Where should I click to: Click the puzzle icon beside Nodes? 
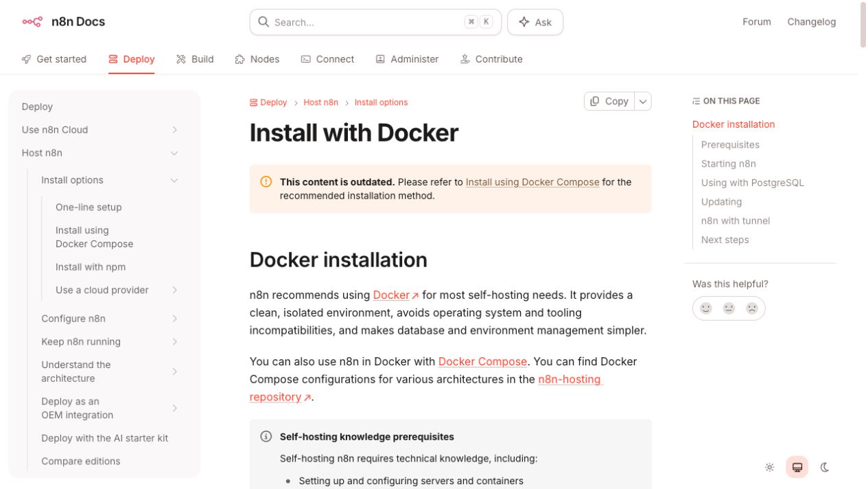(240, 59)
